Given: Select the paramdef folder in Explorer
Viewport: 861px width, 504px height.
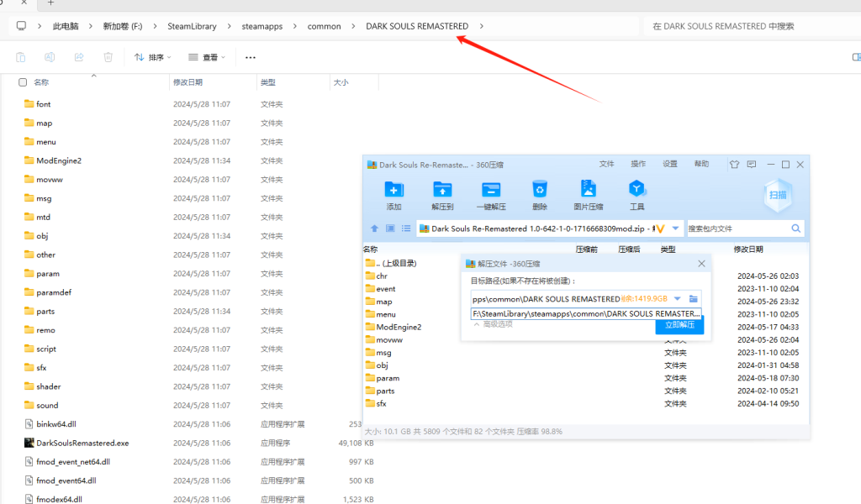Looking at the screenshot, I should pos(54,292).
